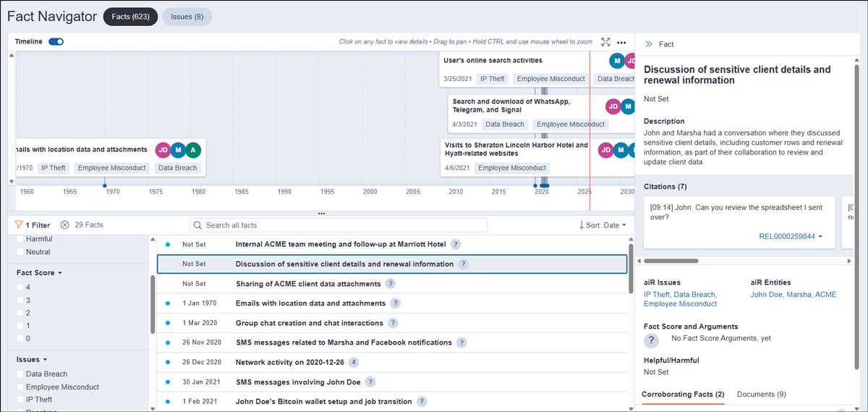The height and width of the screenshot is (412, 868).
Task: Open the IP Theft, Data Breach issues link
Action: (x=680, y=299)
